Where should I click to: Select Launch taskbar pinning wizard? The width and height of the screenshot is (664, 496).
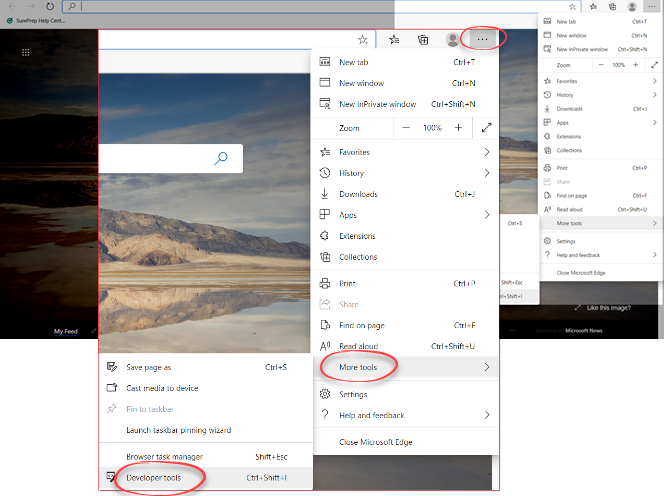(x=178, y=430)
